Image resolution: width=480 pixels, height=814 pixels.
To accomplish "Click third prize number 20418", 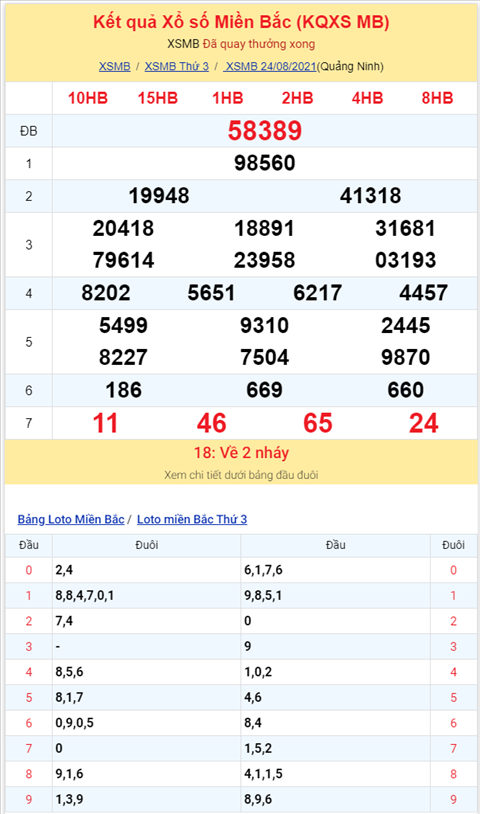I will coord(124,228).
